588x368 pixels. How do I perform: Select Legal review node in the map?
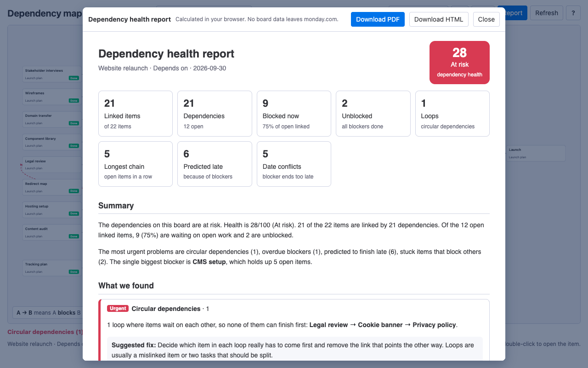(x=51, y=164)
